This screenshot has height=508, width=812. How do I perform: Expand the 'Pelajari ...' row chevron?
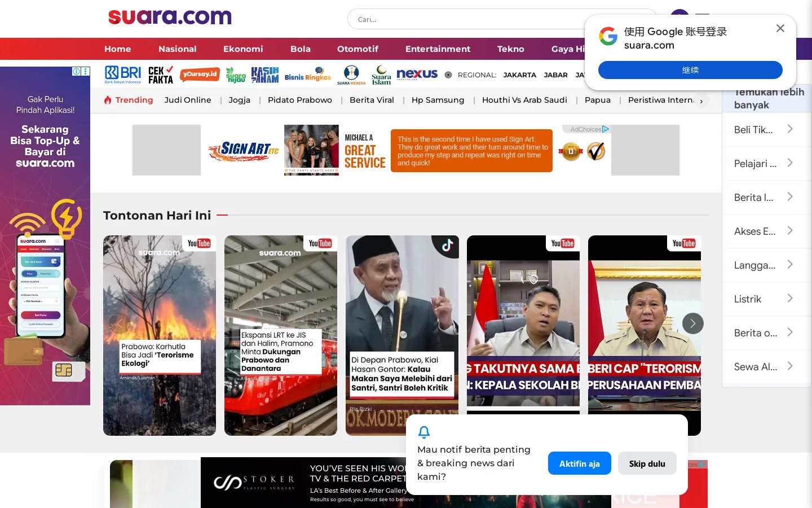point(790,163)
